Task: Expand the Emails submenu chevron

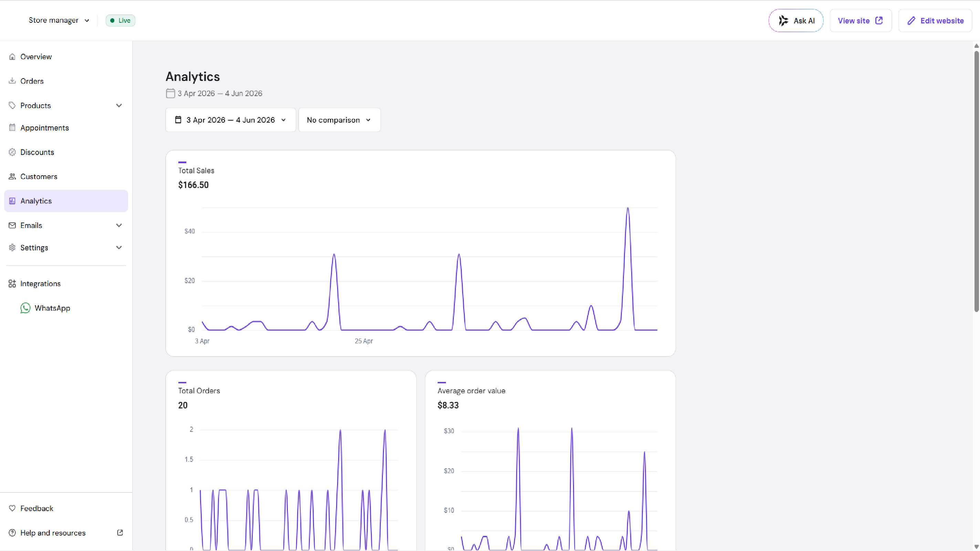Action: [x=119, y=225]
